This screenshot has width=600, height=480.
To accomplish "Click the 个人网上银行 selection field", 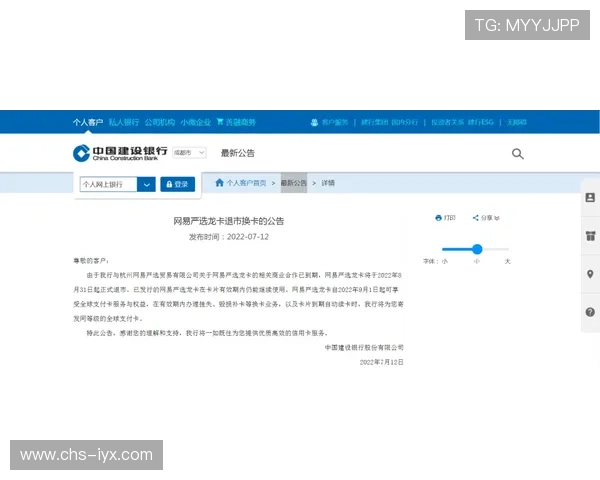I will [108, 184].
